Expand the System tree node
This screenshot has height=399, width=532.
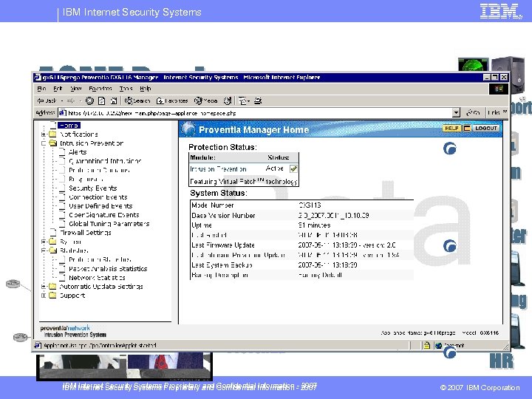(44, 242)
